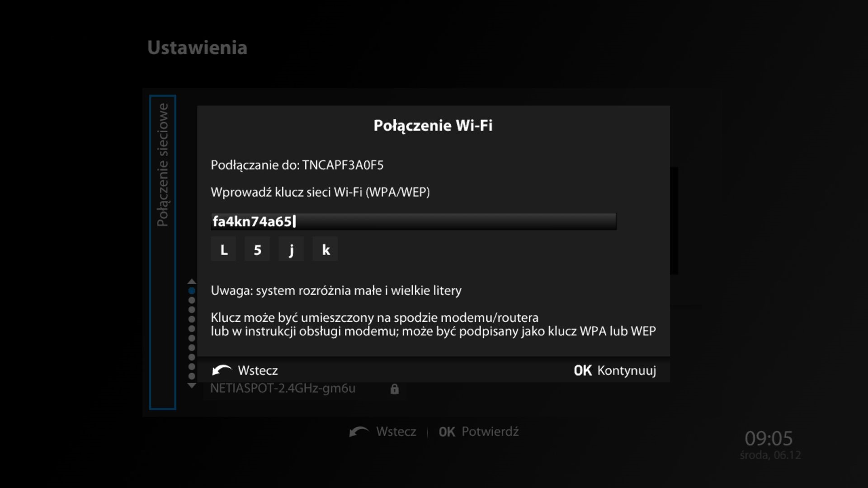Click the lock icon next to NETIASPOT network

pyautogui.click(x=394, y=389)
